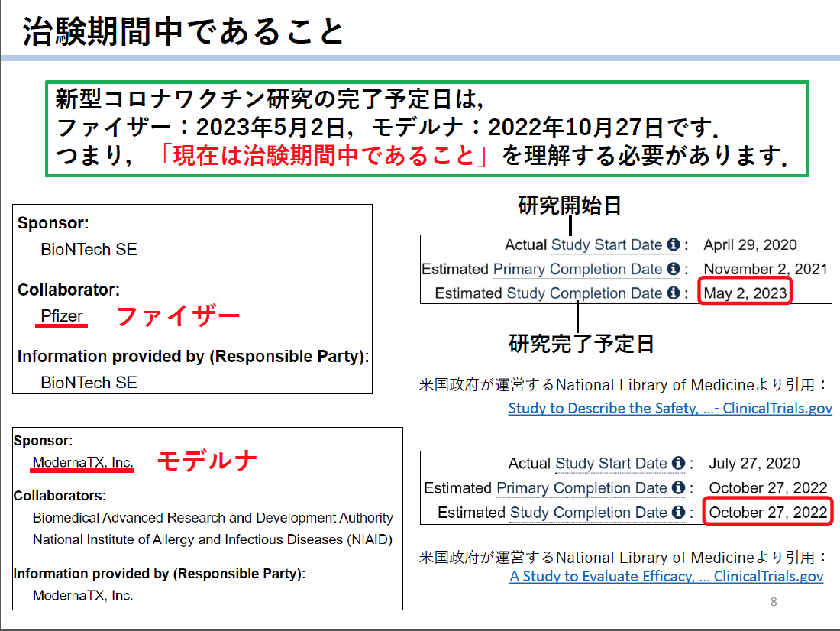
Task: Click the line 新型コロナワクチン研究の完了予定日は,
Action: point(270,99)
